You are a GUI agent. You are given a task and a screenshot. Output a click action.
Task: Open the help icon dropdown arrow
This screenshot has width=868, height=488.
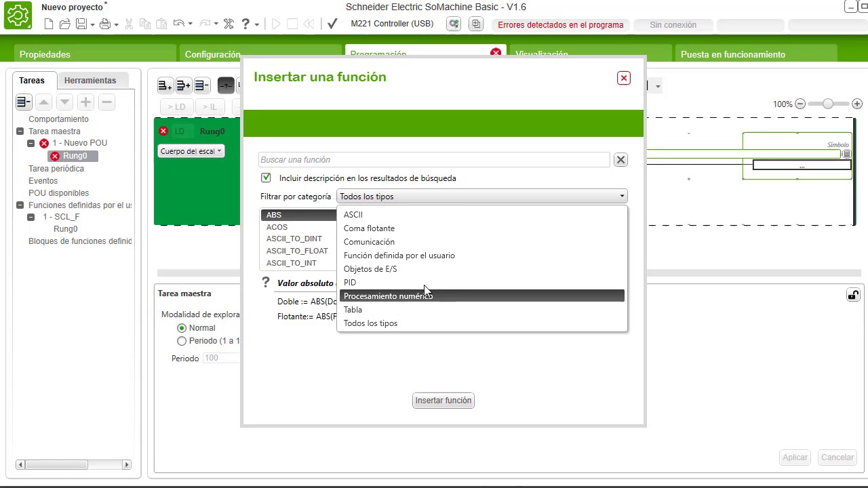point(257,24)
